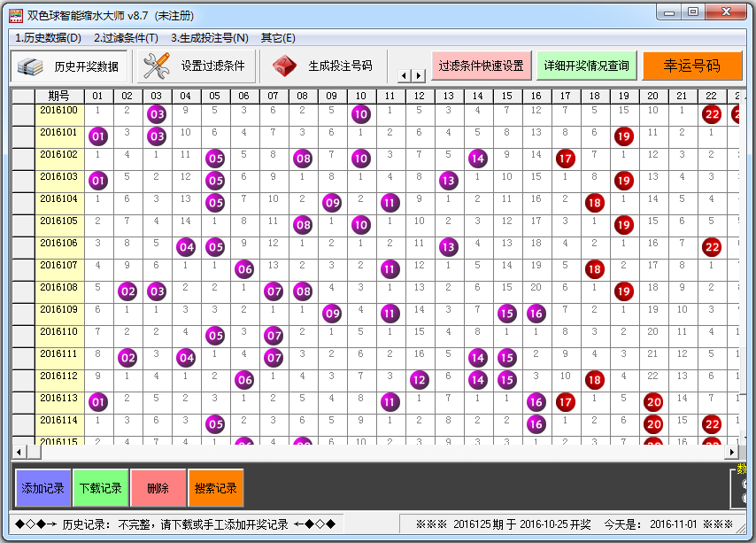
Task: Click red ball 18 in row 2016104
Action: click(x=595, y=203)
